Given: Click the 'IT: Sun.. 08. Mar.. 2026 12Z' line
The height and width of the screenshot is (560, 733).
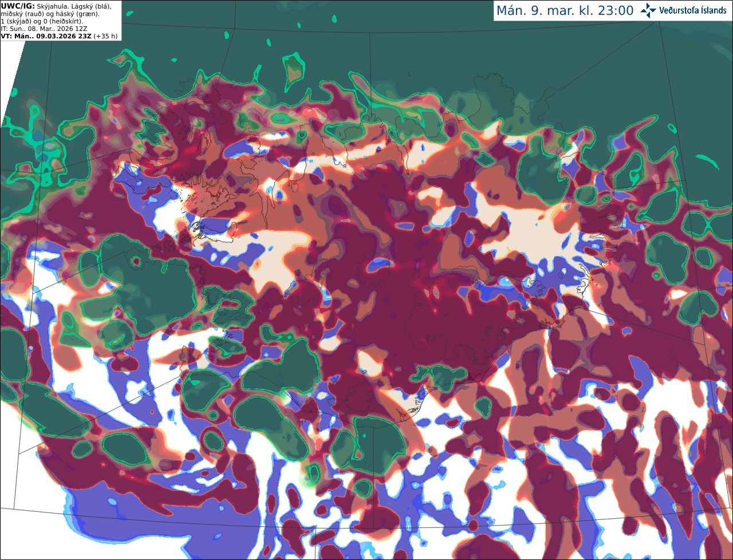Looking at the screenshot, I should pyautogui.click(x=44, y=29).
